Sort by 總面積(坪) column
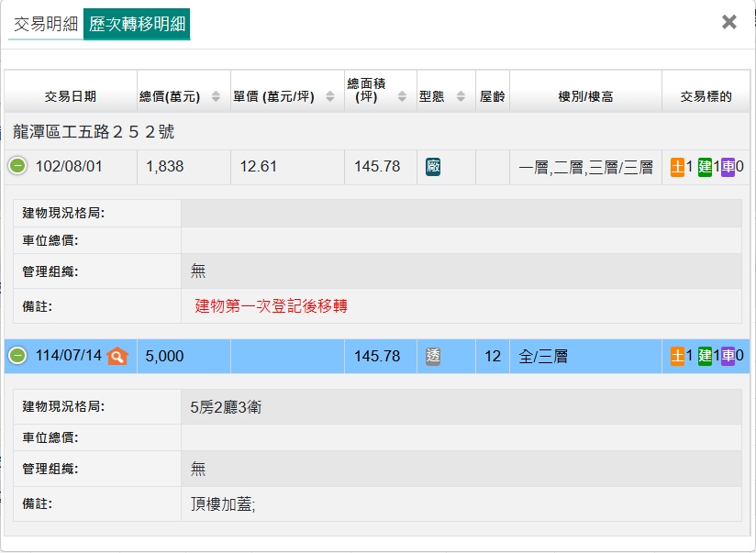Viewport: 756px width, 553px height. (x=402, y=96)
